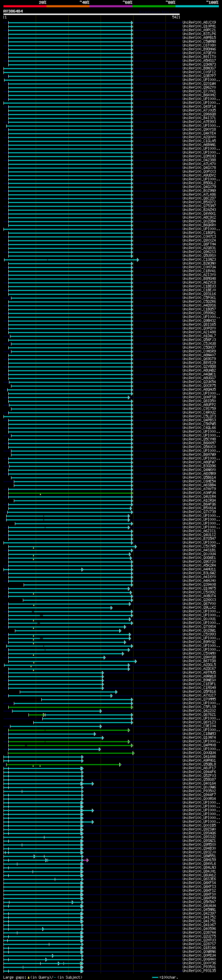Select UniRef100_C1GLA5 in the hit list
222x980 pixels.
(x=199, y=141)
